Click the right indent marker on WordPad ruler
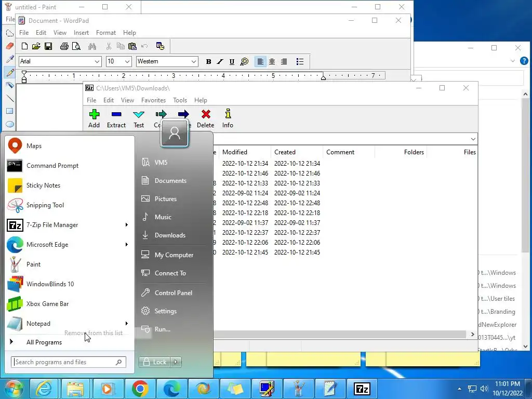The width and height of the screenshot is (532, 399). [323, 77]
